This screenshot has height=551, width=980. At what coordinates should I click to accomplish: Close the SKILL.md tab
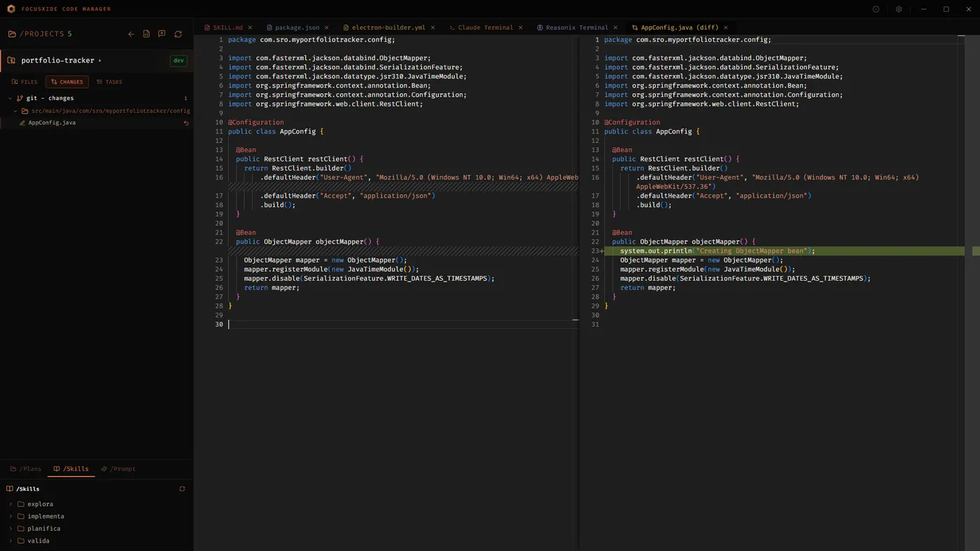(x=250, y=27)
